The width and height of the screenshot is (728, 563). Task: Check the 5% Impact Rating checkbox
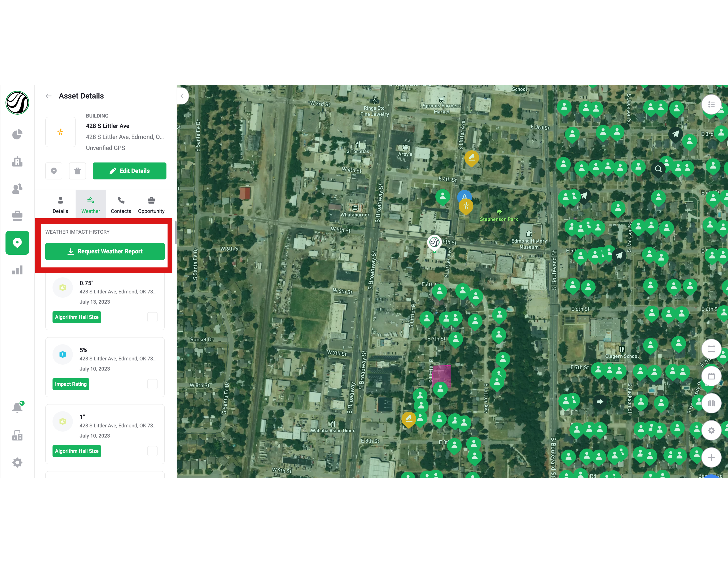pyautogui.click(x=152, y=384)
